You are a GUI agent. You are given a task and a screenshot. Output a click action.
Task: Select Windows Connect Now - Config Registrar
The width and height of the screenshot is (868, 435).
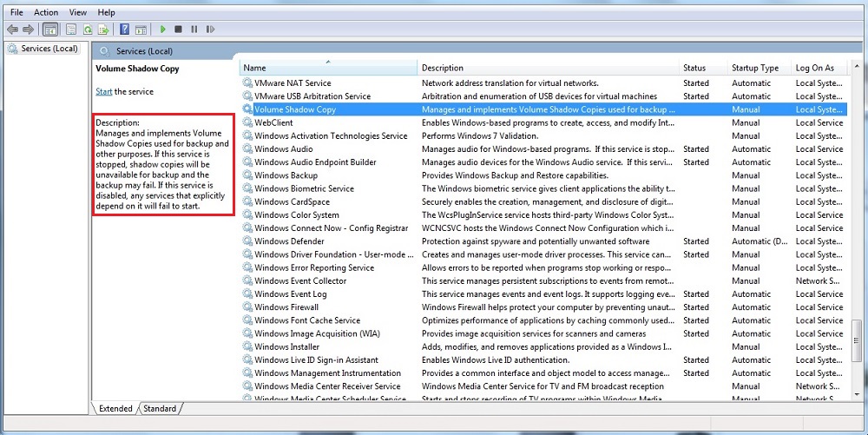(543, 228)
